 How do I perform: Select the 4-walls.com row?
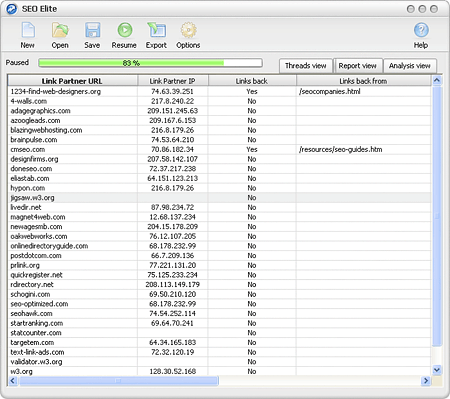(x=219, y=101)
